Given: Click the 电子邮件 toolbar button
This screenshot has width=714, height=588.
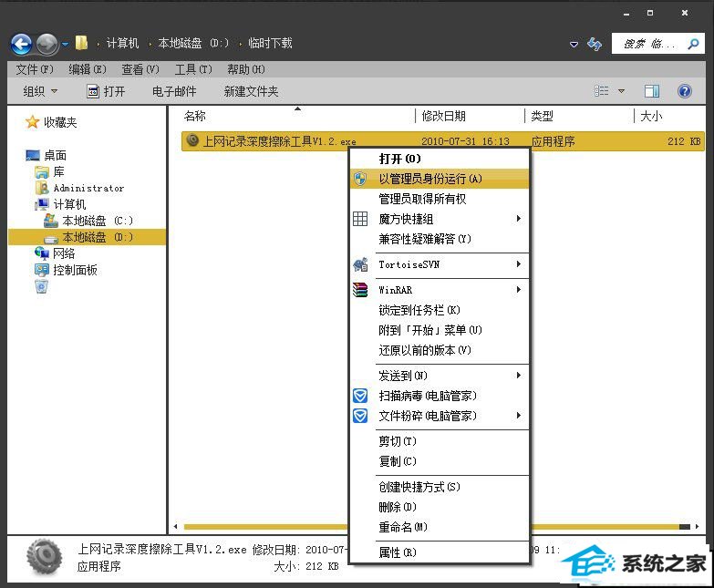Looking at the screenshot, I should [174, 91].
